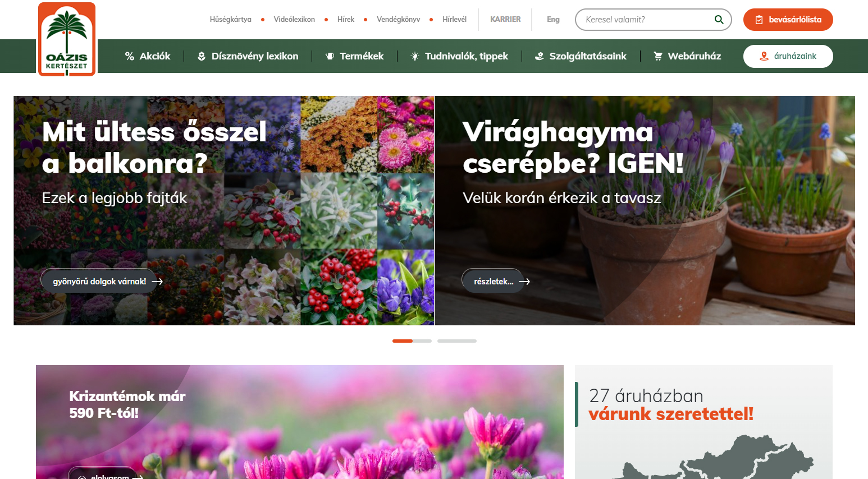Click the location pin icon on áruházaink button
The image size is (868, 479).
pos(764,56)
